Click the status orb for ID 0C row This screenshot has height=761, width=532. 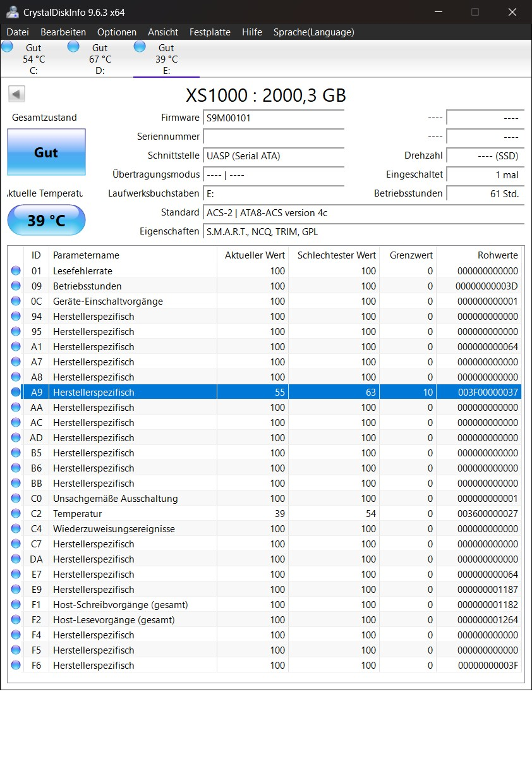tap(16, 301)
